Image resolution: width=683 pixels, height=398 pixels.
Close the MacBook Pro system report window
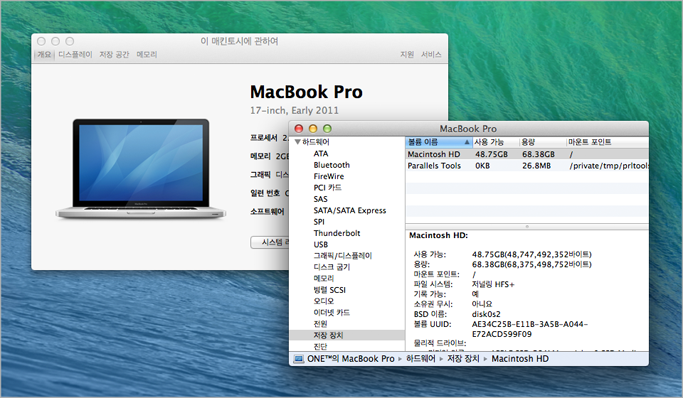tap(299, 128)
